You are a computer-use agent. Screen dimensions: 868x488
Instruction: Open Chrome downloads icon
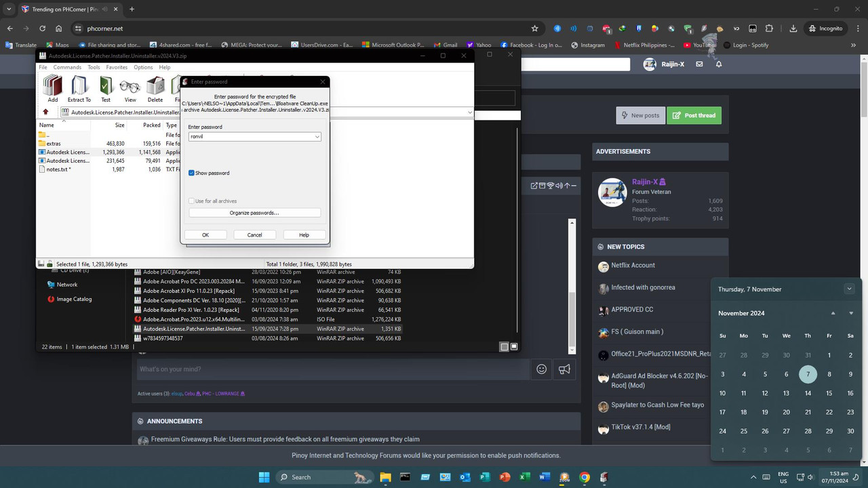(x=793, y=28)
